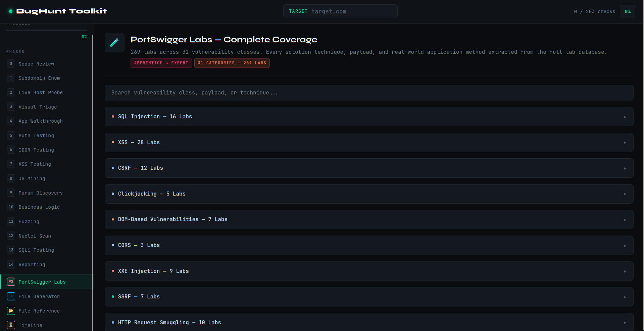Viewport: 644px width, 331px height.
Task: Go to Live Host Probe phase
Action: 46,92
